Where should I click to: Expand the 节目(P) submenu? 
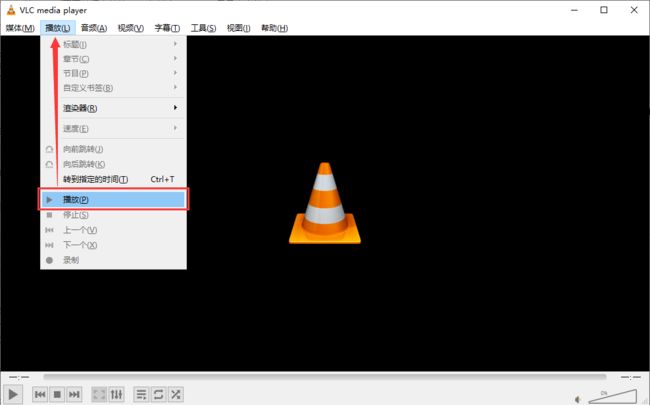(113, 73)
